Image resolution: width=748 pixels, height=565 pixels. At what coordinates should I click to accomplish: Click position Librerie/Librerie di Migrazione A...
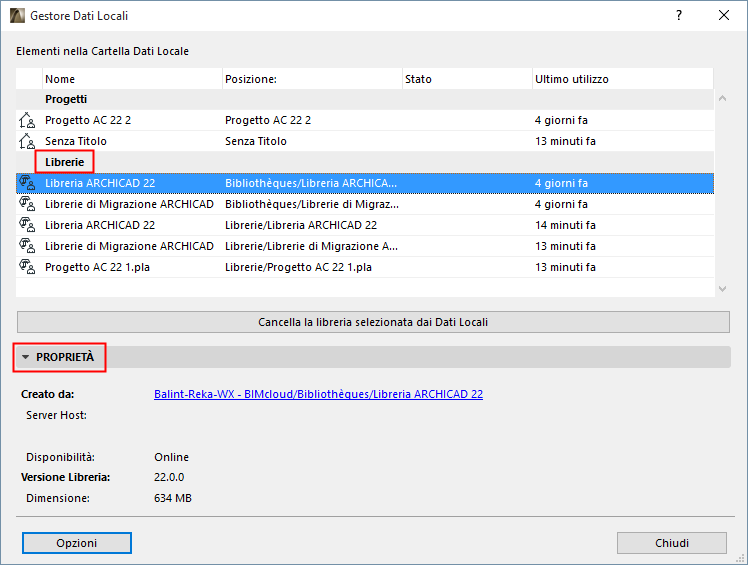click(x=312, y=246)
